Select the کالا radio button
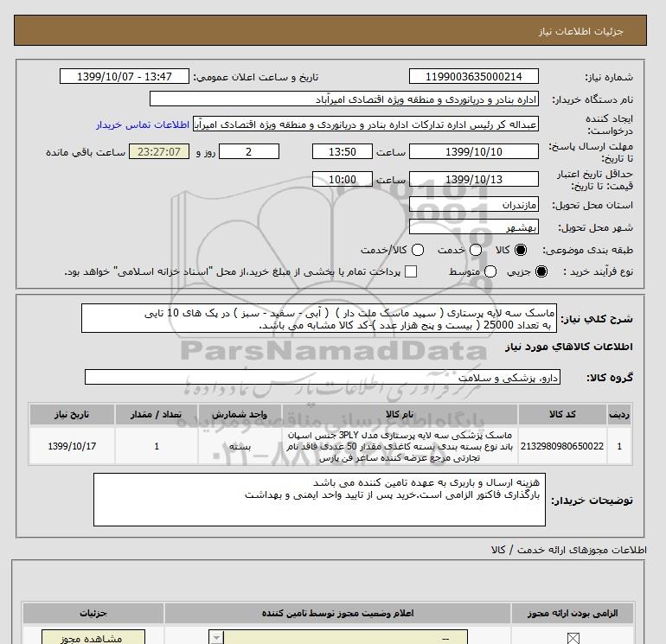Image resolution: width=666 pixels, height=644 pixels. coord(521,250)
